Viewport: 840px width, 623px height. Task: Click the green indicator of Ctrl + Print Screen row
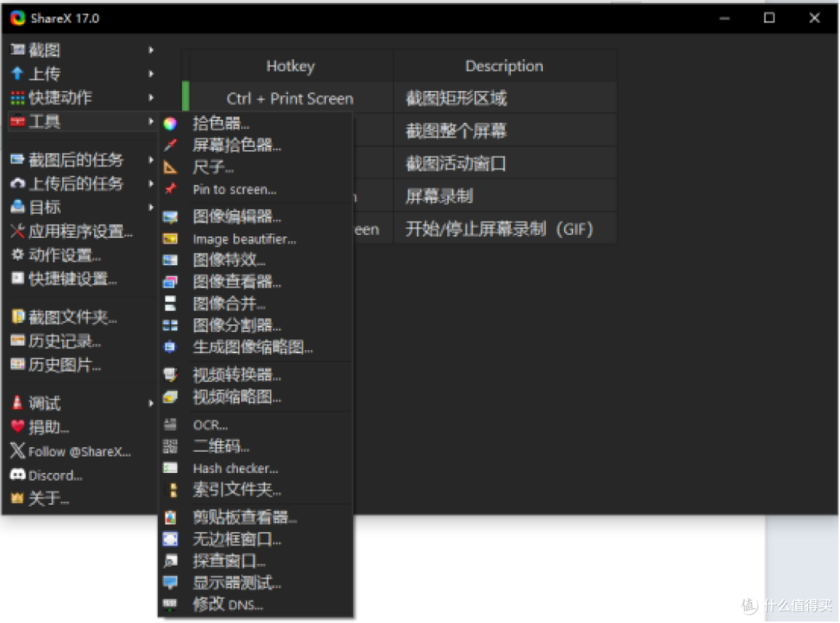[x=185, y=97]
